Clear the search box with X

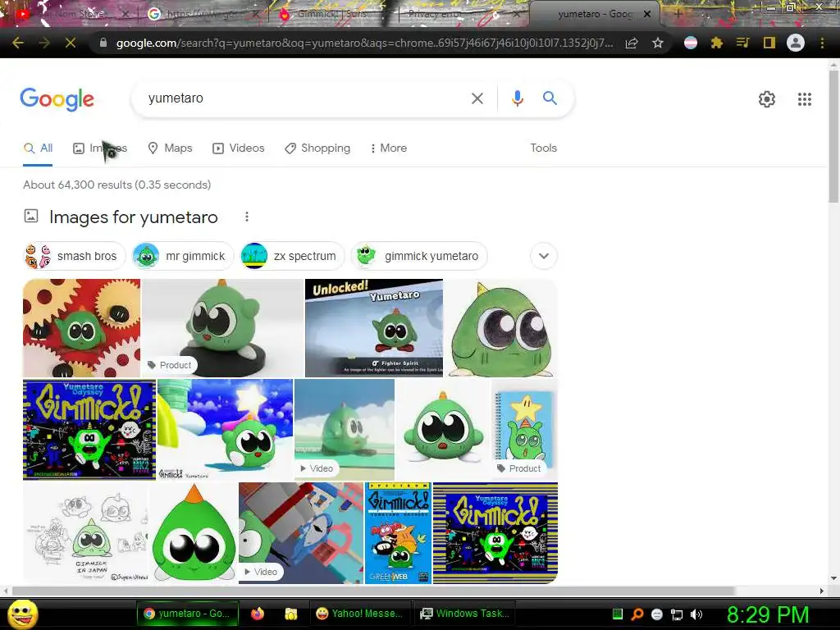coord(477,98)
